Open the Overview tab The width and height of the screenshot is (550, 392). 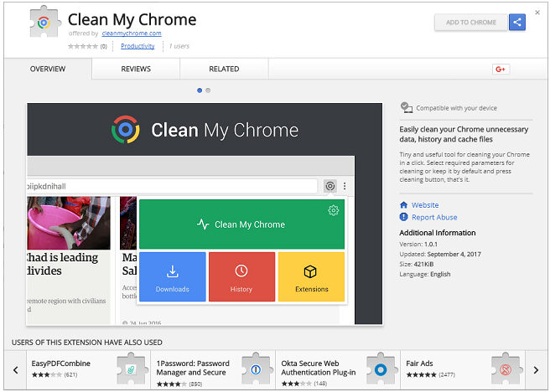[x=48, y=69]
